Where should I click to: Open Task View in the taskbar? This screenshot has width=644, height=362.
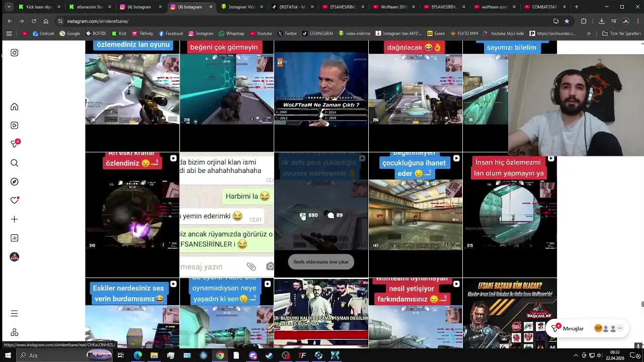point(121,355)
